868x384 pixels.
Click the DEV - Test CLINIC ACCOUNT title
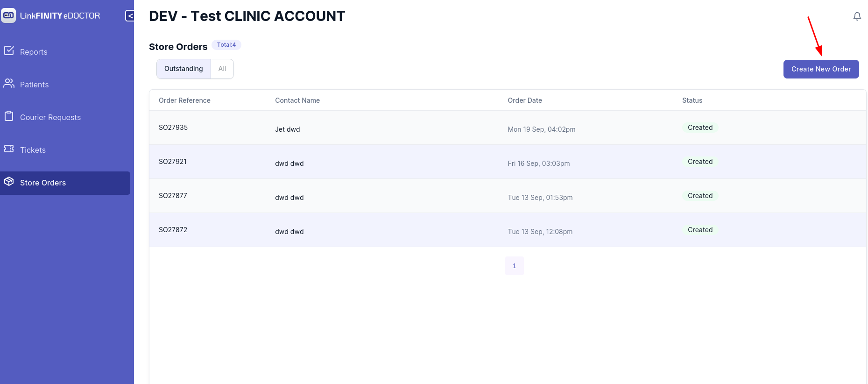247,16
